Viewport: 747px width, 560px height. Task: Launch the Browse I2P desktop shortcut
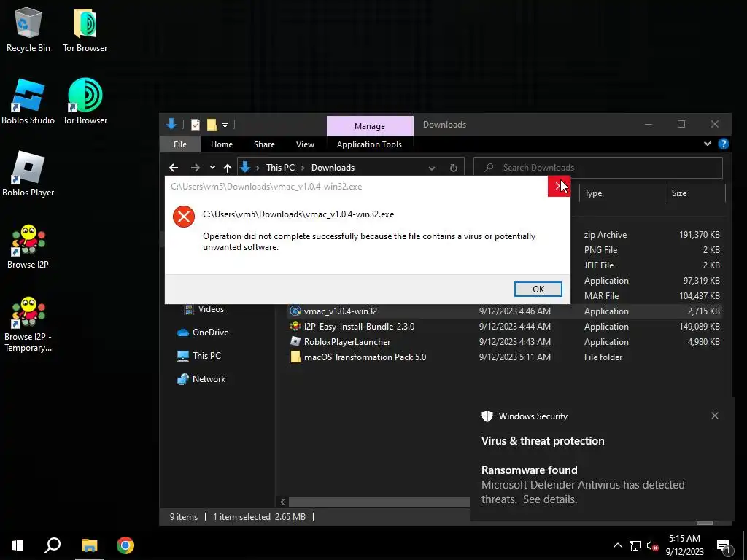pyautogui.click(x=28, y=246)
